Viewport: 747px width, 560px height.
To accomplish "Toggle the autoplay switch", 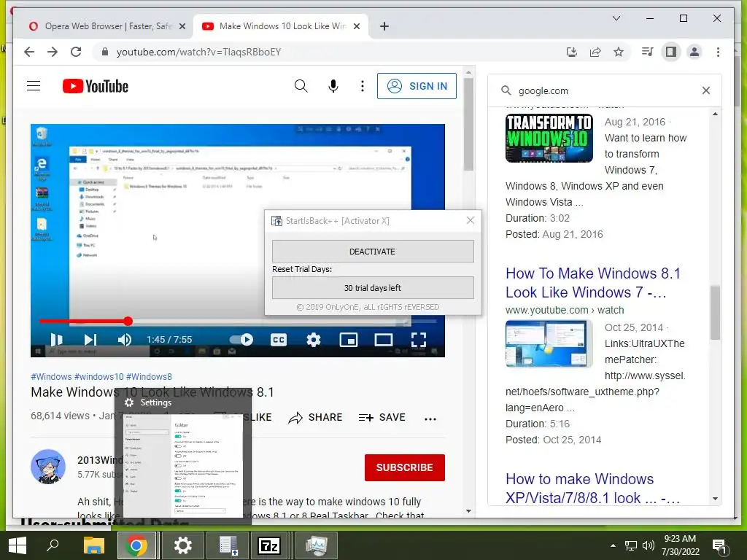I will pyautogui.click(x=241, y=340).
